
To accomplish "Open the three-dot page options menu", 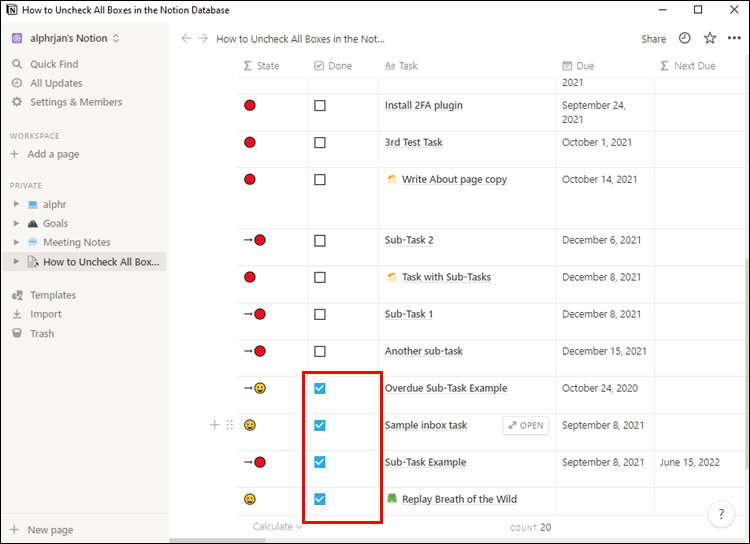I will click(x=734, y=39).
